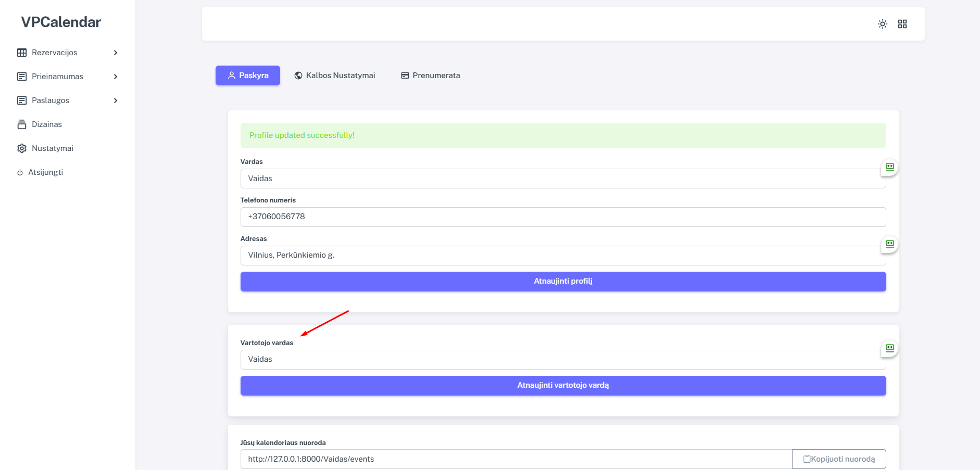Click the Telefono numeris input field
Viewport: 980px width, 470px height.
(x=562, y=217)
